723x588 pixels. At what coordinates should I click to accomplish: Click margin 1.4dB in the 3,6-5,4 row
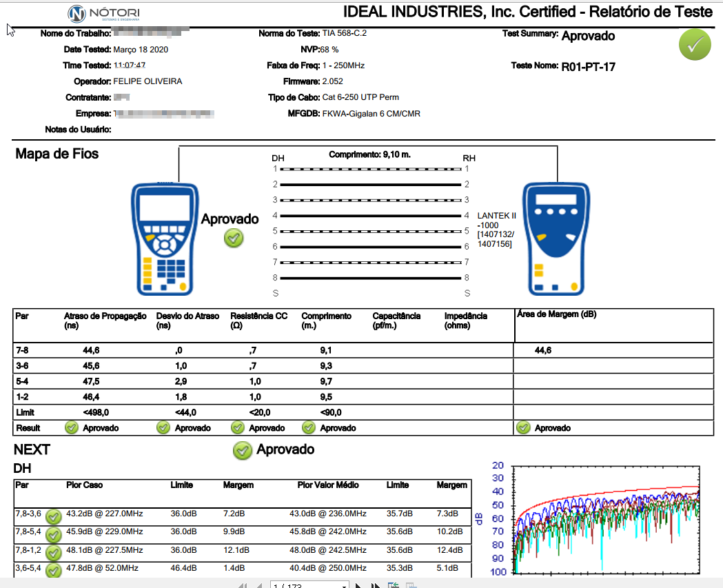click(x=234, y=568)
